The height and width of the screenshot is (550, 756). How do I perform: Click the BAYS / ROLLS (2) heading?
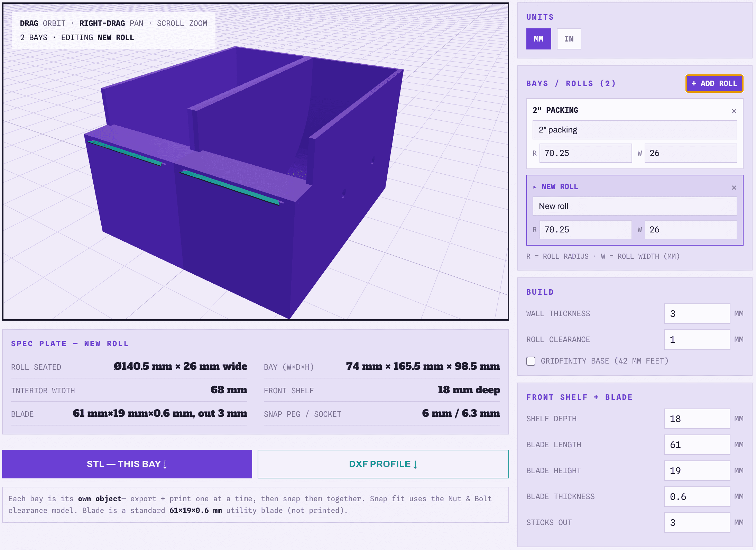coord(571,84)
